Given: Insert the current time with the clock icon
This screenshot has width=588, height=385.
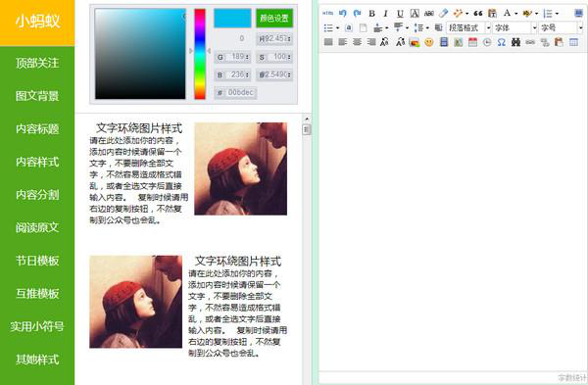Looking at the screenshot, I should (487, 42).
